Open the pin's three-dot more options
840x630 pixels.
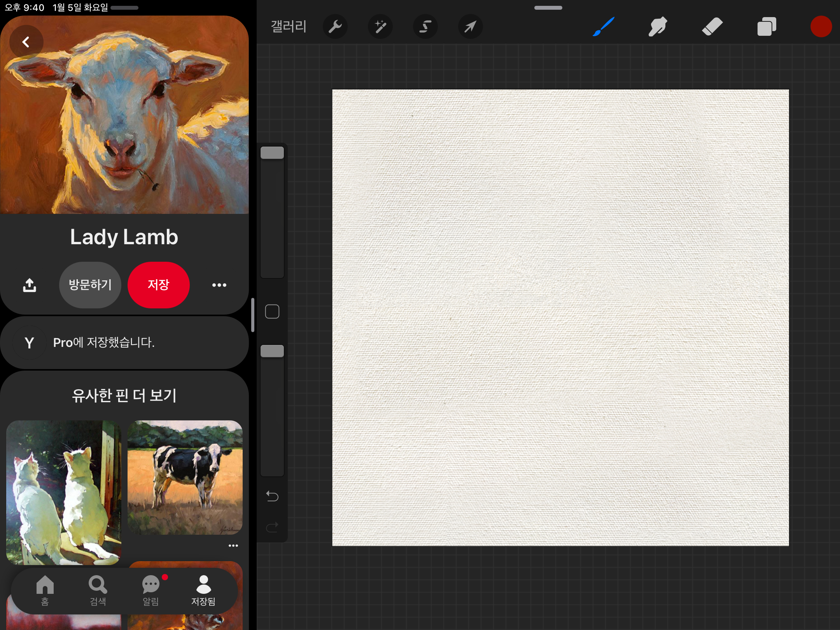point(219,285)
